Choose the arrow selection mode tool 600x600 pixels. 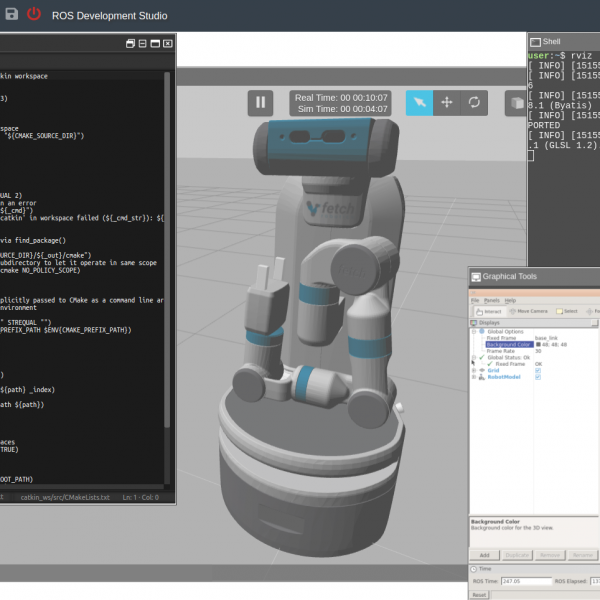pyautogui.click(x=419, y=103)
